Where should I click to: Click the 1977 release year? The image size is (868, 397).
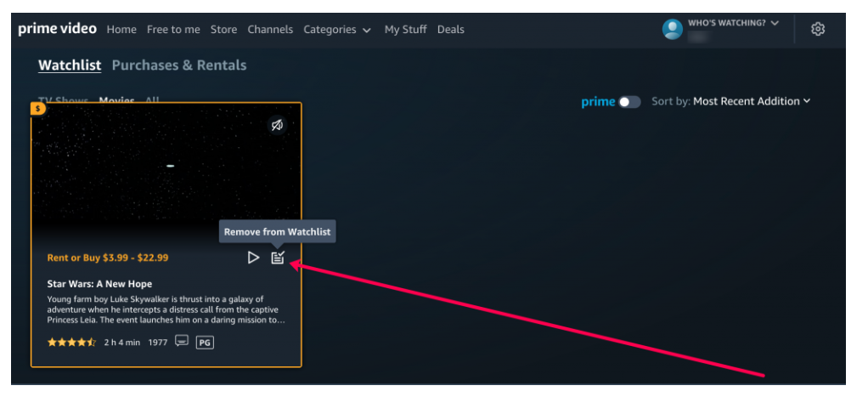click(x=158, y=343)
